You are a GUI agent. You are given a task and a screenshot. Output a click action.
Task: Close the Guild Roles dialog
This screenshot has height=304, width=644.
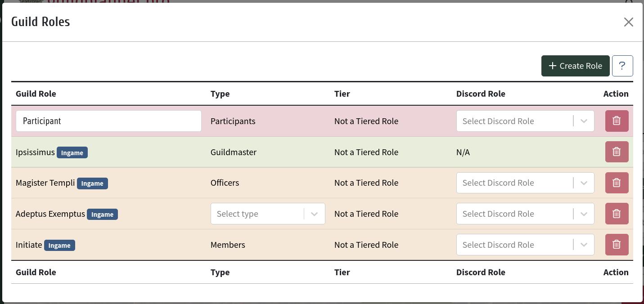pyautogui.click(x=628, y=22)
